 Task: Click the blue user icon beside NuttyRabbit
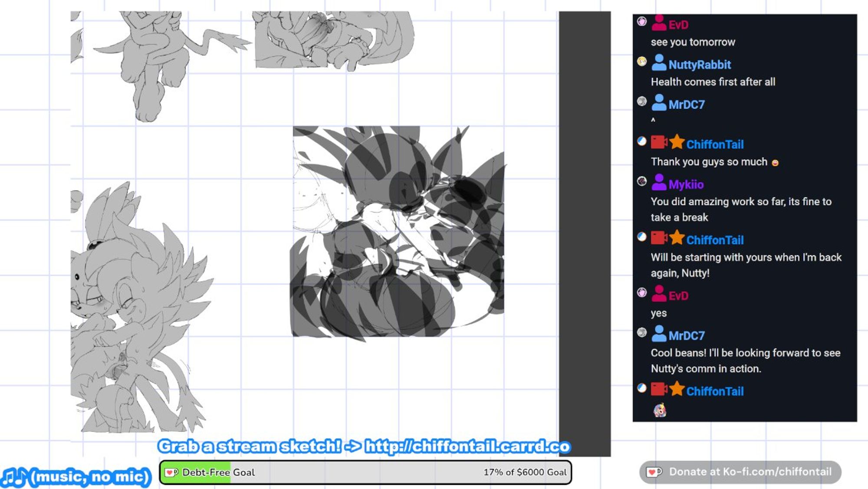[659, 62]
